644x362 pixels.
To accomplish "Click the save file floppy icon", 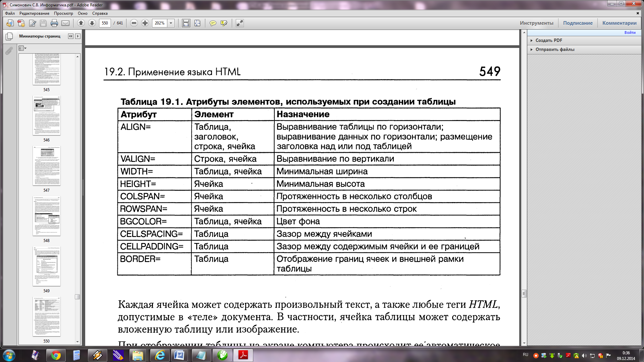I will [x=43, y=23].
